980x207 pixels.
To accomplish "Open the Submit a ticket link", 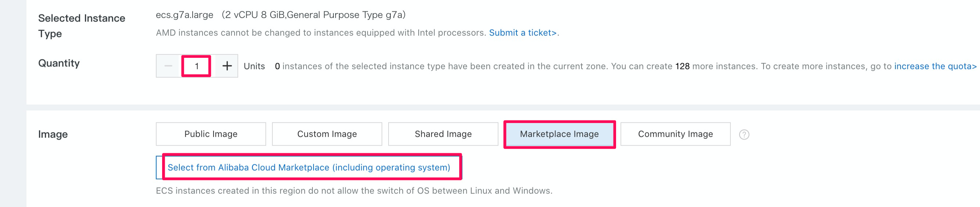I will [522, 33].
